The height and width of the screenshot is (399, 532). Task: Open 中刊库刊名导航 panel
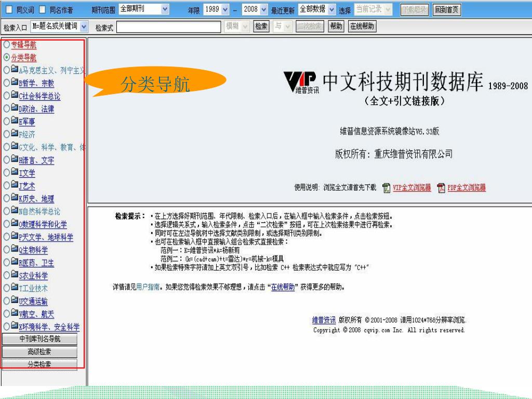pos(39,339)
